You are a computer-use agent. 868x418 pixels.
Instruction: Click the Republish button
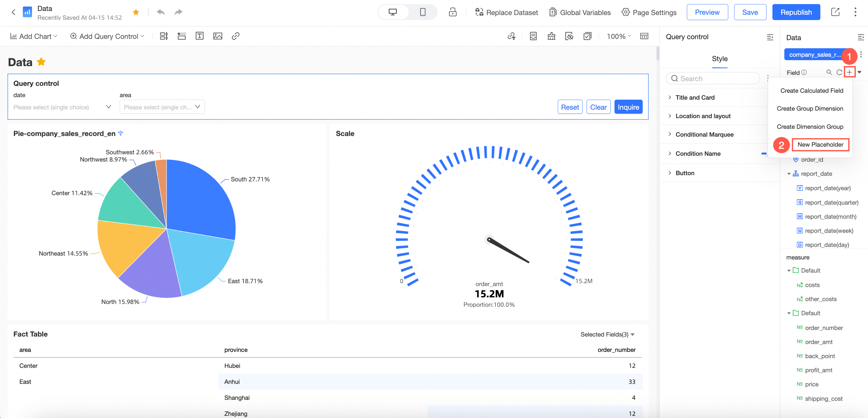(x=796, y=12)
